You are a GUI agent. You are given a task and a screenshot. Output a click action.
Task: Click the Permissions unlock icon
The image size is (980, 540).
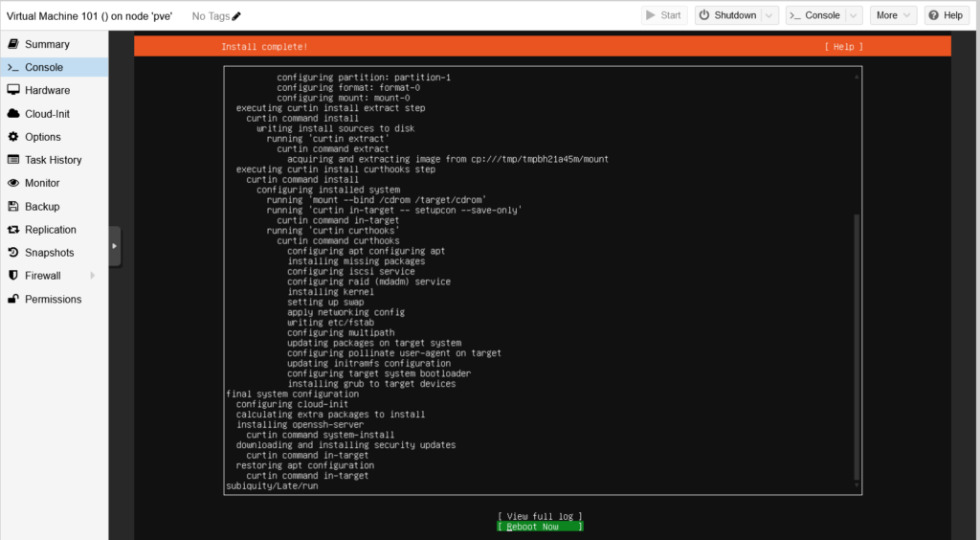(13, 299)
